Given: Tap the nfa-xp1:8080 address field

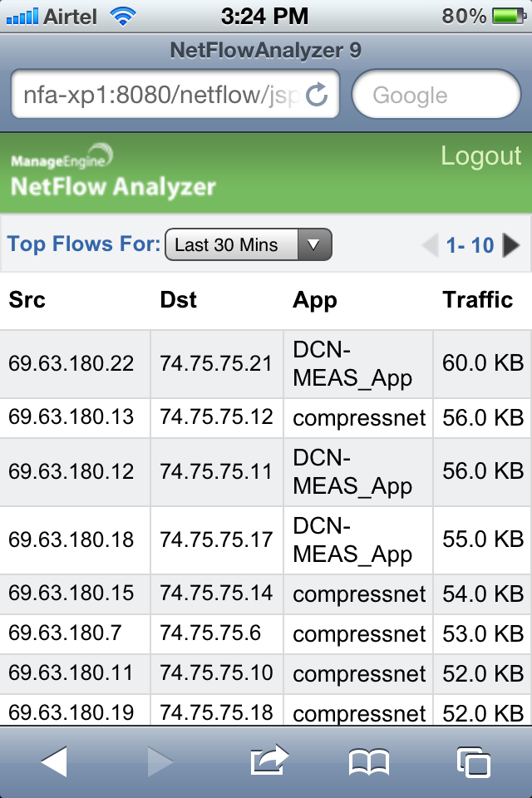Looking at the screenshot, I should click(x=175, y=95).
